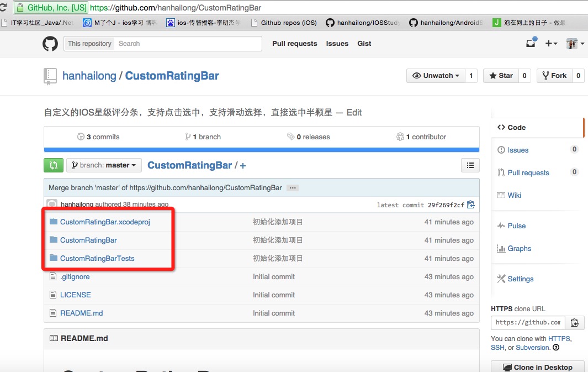Click the clone help question mark icon
The width and height of the screenshot is (588, 372).
pos(556,348)
